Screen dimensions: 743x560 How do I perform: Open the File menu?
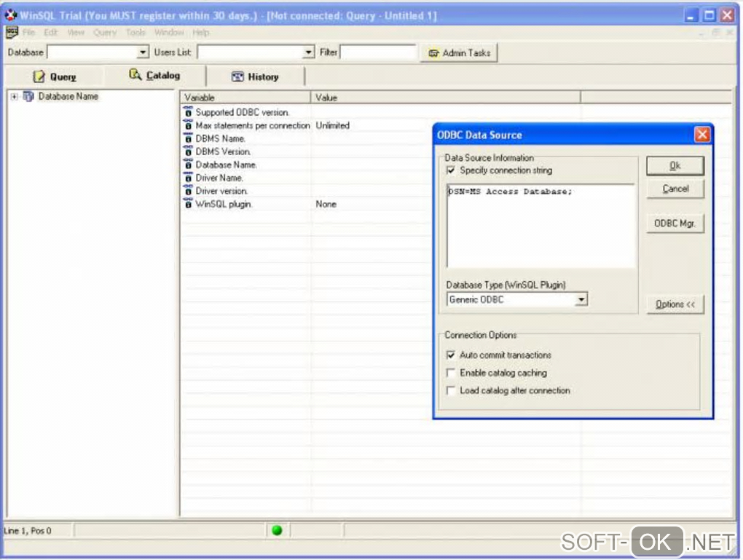pos(28,32)
